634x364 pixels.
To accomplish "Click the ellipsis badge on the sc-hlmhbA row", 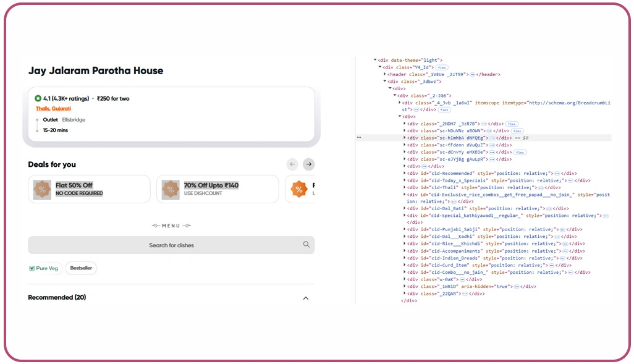I will [492, 138].
